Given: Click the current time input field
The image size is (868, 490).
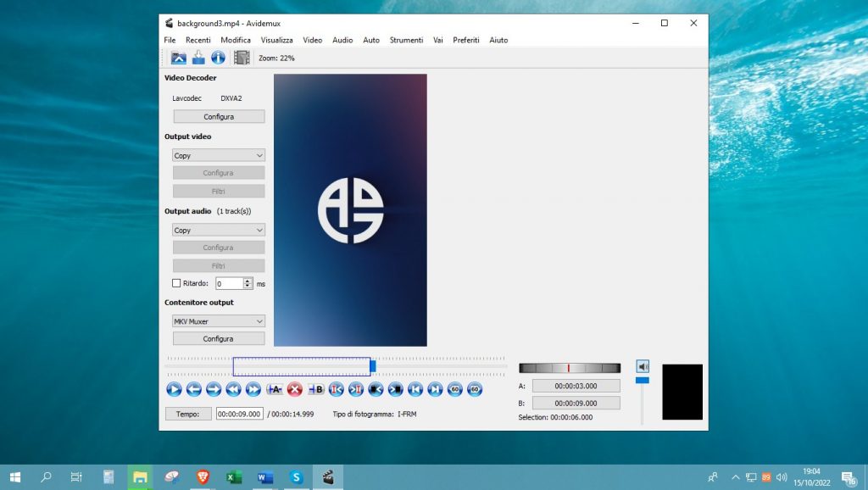Looking at the screenshot, I should point(239,414).
